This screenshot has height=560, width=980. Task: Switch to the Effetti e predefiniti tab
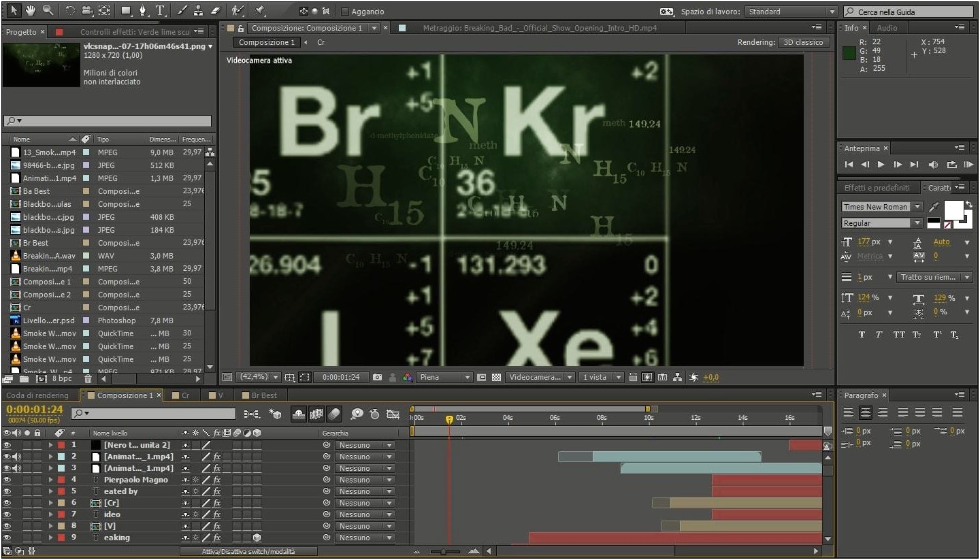point(877,188)
